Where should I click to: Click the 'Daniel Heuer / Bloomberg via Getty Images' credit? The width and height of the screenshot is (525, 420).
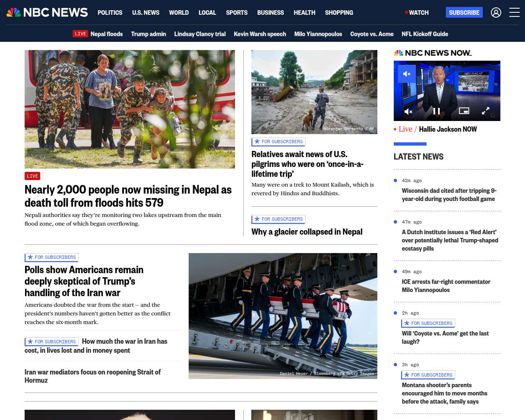pos(327,374)
